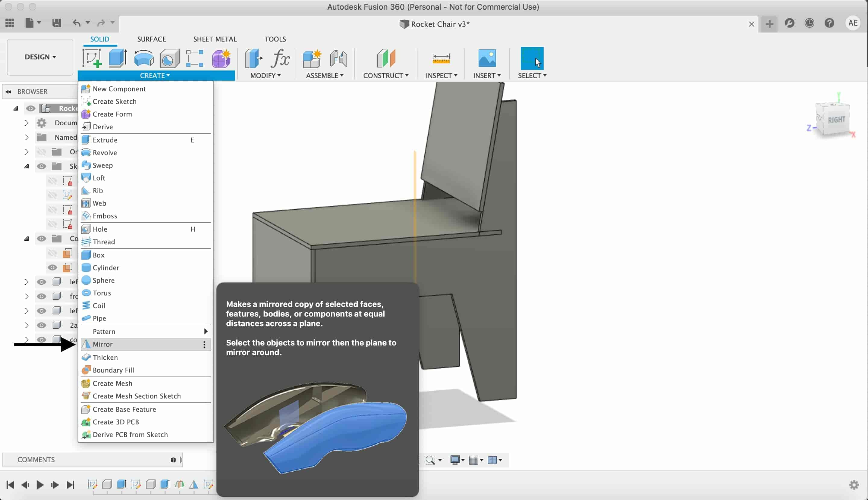This screenshot has height=500, width=868.
Task: Click the Revolve toolbar icon
Action: coord(144,58)
